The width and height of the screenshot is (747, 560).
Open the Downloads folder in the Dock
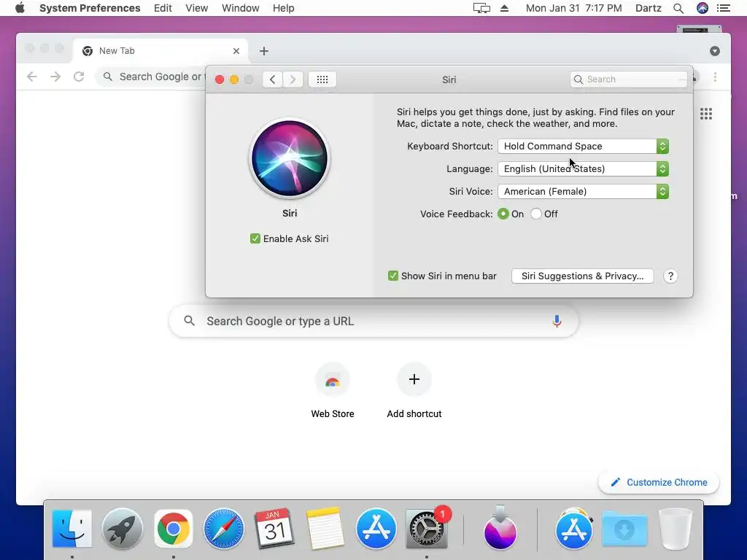click(624, 529)
